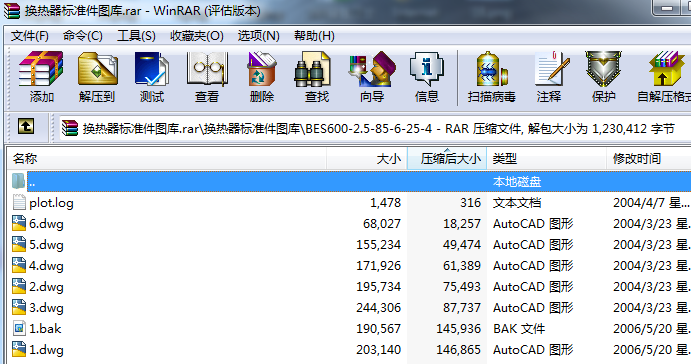The width and height of the screenshot is (691, 364).
Task: Click the 删除 (Delete) toolbar icon
Action: (x=262, y=69)
